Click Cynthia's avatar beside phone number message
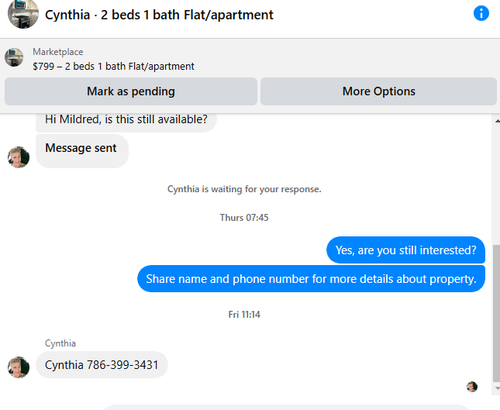Viewport: 500px width, 410px height. (x=19, y=367)
